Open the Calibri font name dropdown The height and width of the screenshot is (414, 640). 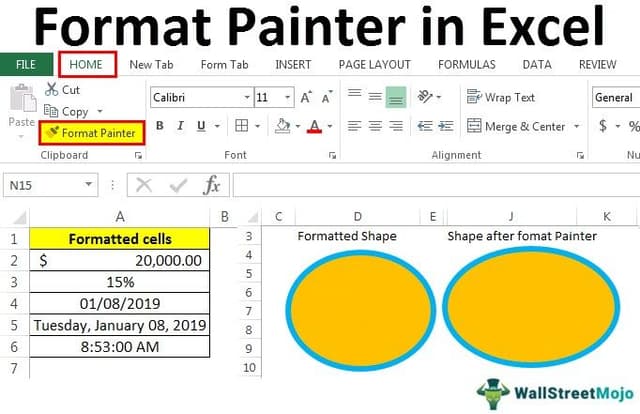247,98
